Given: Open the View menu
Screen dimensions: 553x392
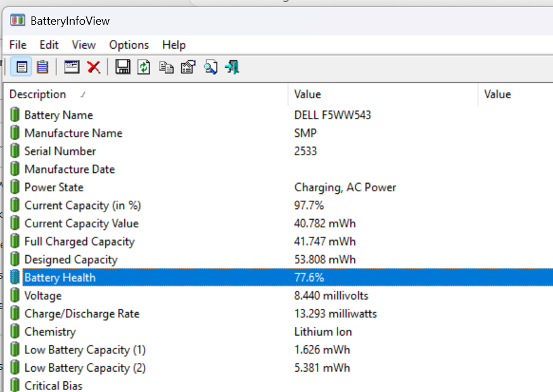Looking at the screenshot, I should click(x=84, y=45).
